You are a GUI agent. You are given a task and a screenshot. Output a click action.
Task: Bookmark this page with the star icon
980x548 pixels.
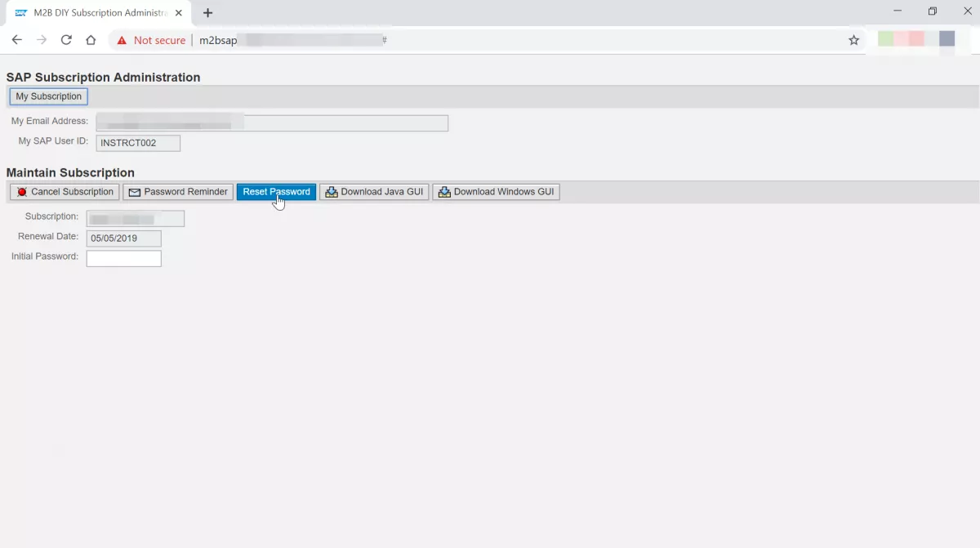coord(854,40)
